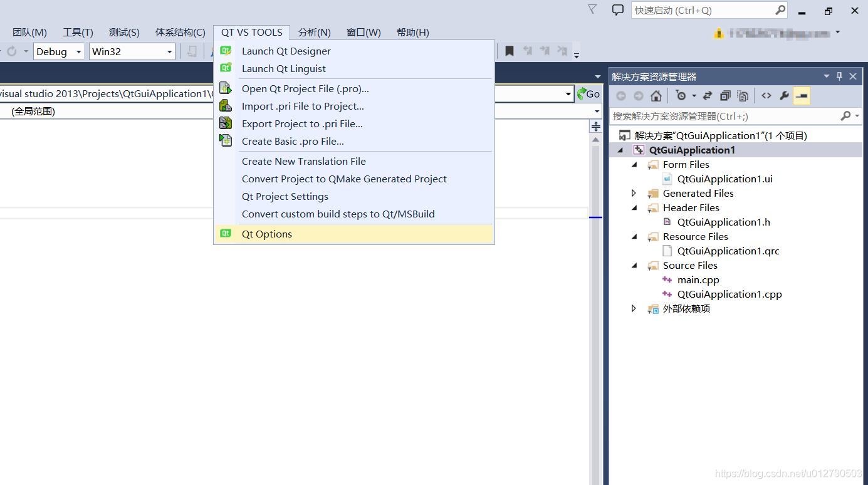
Task: Open the file path navigation dropdown arrow
Action: tap(568, 94)
